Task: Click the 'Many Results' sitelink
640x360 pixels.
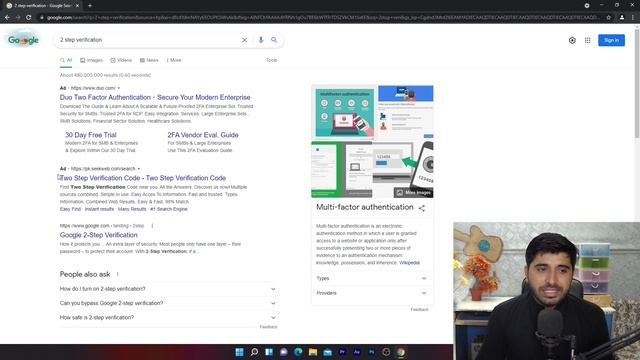Action: pos(132,209)
